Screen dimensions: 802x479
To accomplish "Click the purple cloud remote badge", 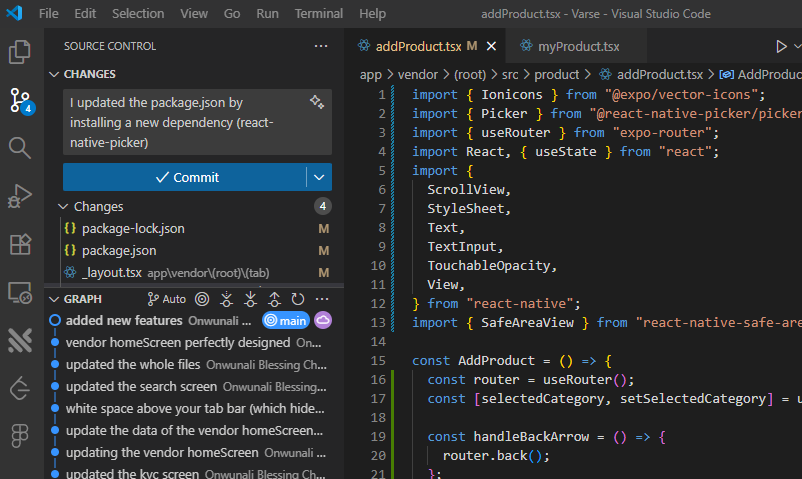I will 323,320.
